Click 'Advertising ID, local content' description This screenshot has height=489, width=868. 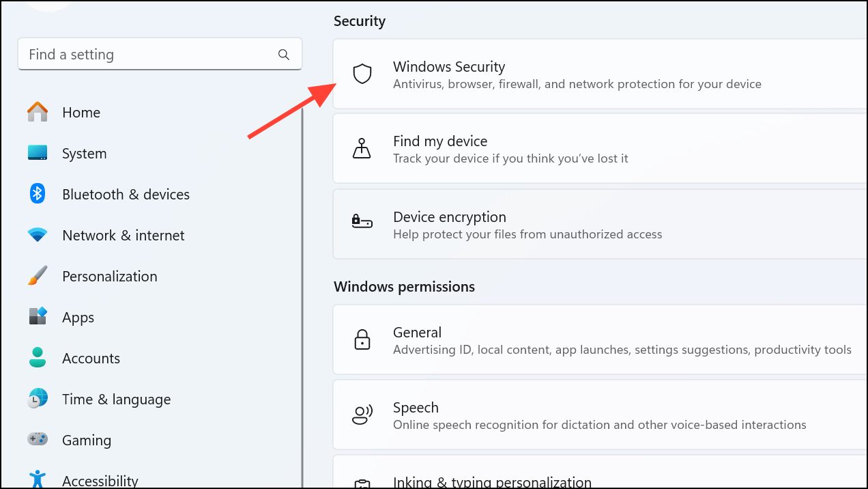pos(622,350)
